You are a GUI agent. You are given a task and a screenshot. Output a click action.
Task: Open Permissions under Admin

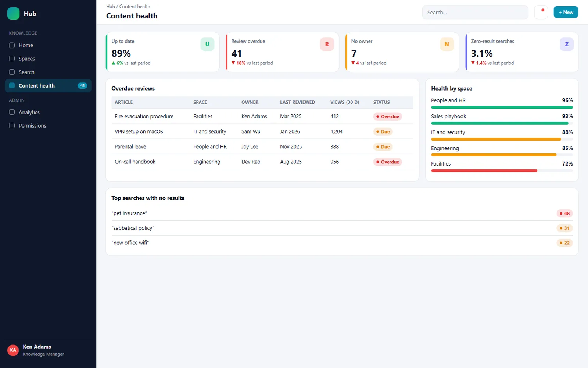tap(48, 125)
